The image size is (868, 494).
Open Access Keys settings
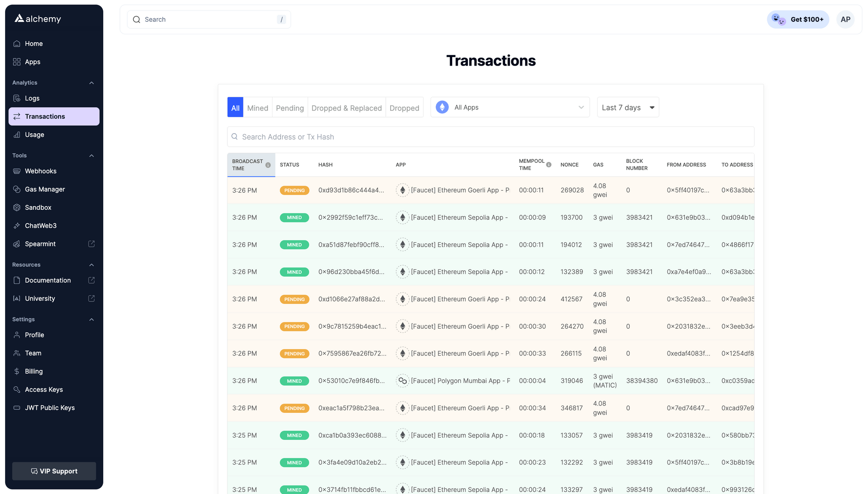[x=44, y=389]
